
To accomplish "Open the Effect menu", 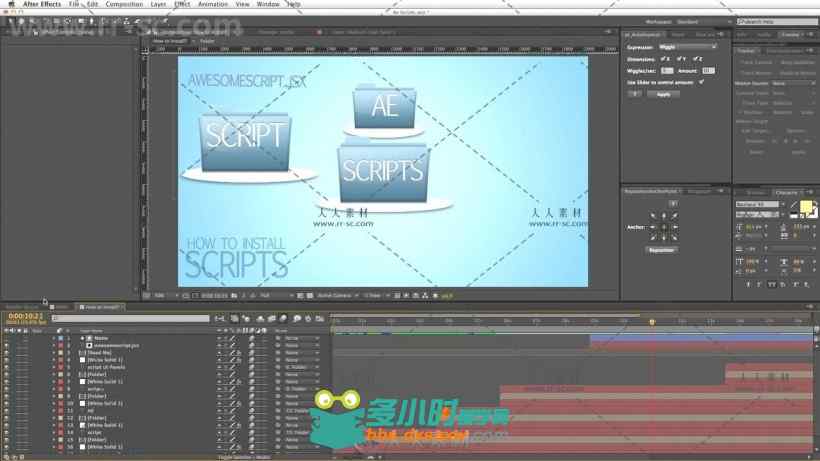I will 182,4.
